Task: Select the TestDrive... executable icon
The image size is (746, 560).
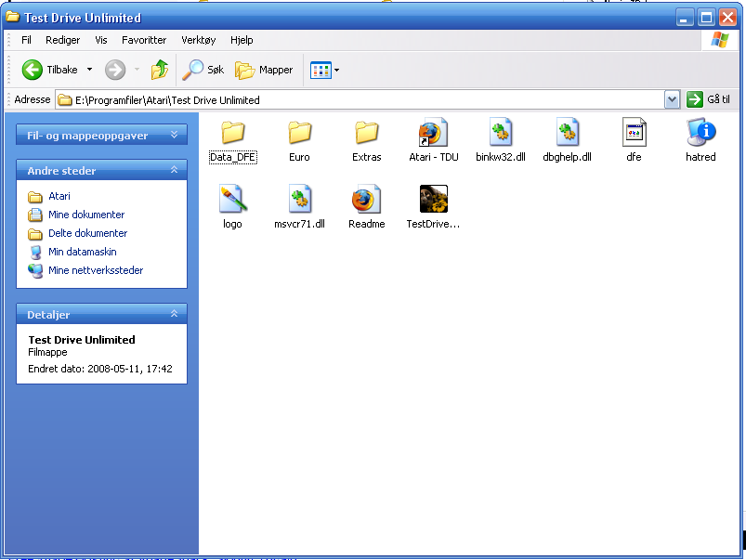Action: tap(434, 199)
